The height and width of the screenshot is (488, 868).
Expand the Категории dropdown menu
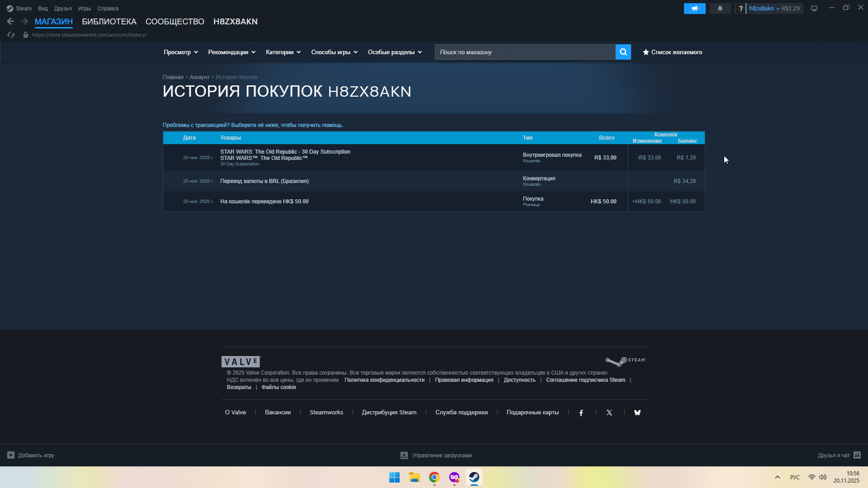pyautogui.click(x=283, y=52)
